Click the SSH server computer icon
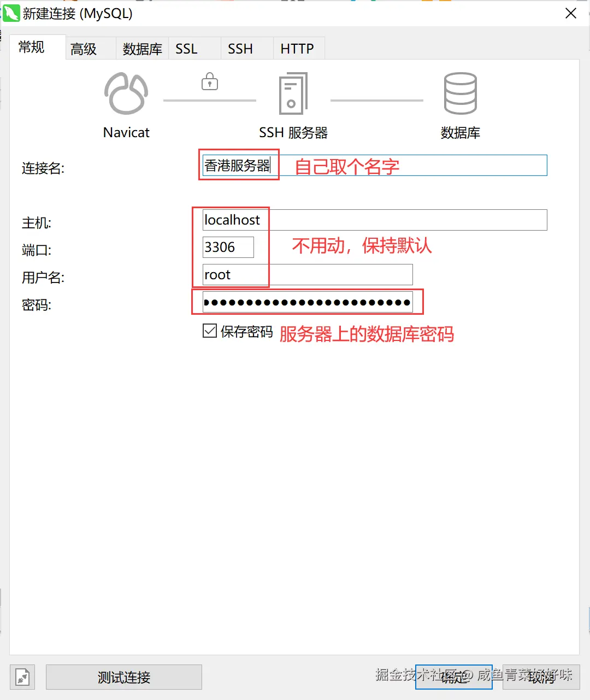 [x=293, y=93]
